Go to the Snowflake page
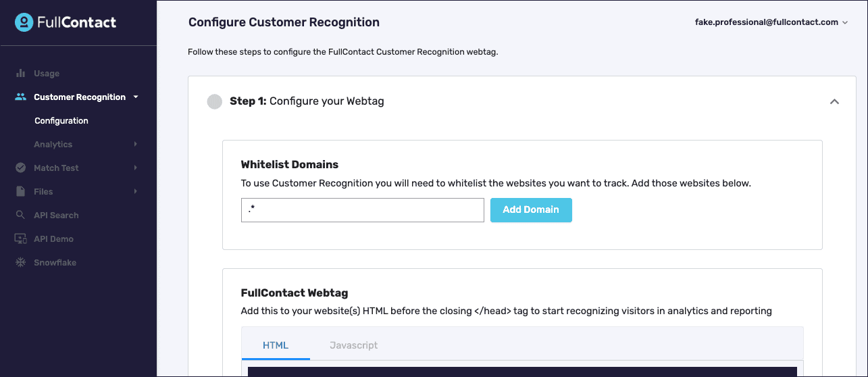 pyautogui.click(x=55, y=263)
